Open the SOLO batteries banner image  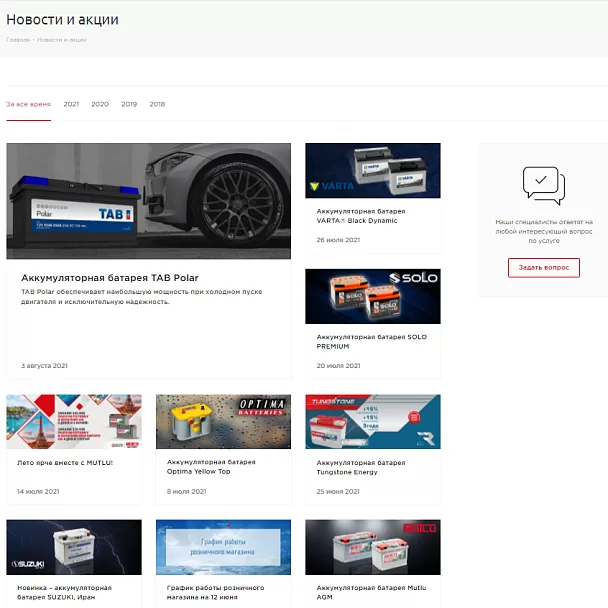coord(373,296)
